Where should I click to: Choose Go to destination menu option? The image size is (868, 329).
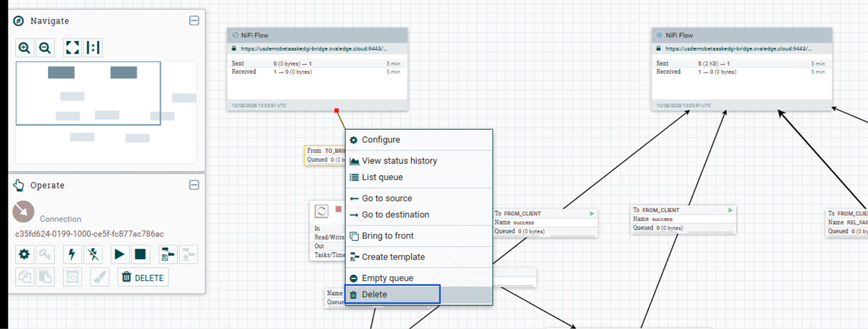(395, 215)
